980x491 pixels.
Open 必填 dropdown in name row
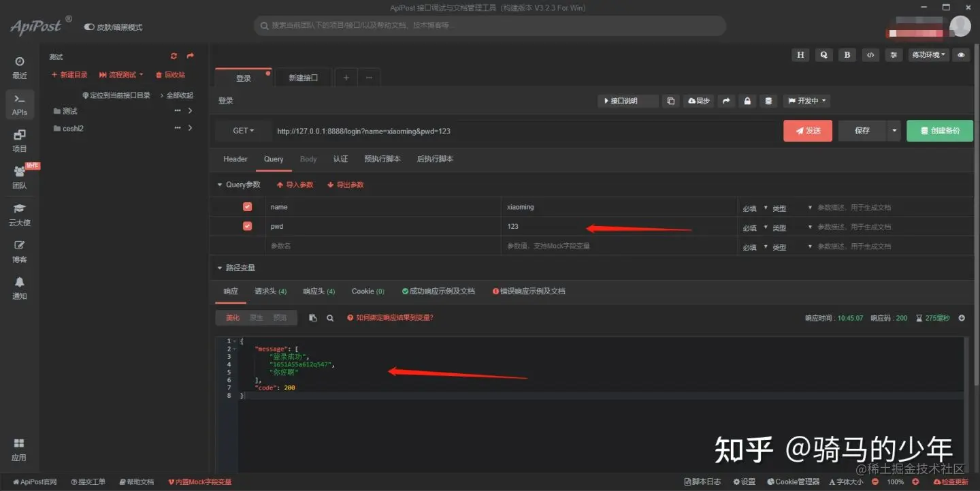pyautogui.click(x=755, y=208)
